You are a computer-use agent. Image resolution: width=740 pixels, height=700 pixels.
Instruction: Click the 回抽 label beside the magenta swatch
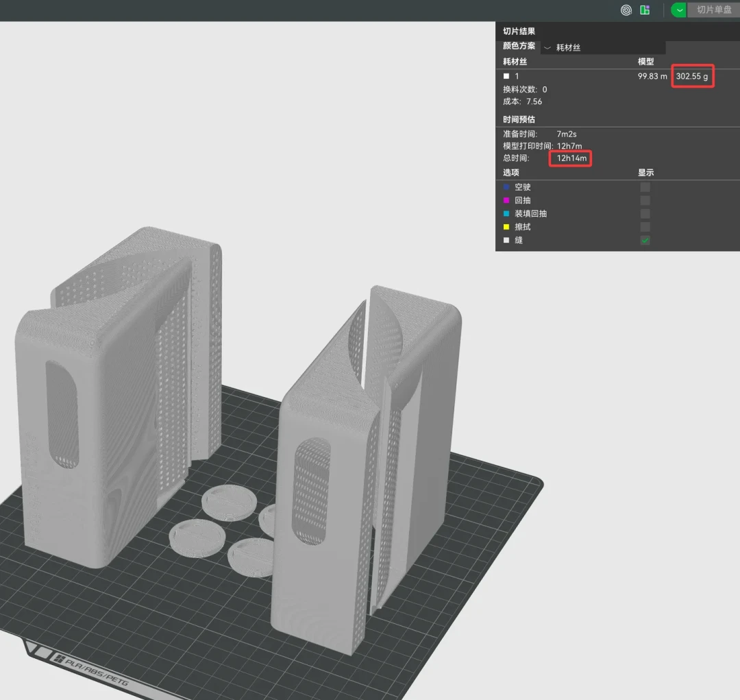(x=522, y=200)
